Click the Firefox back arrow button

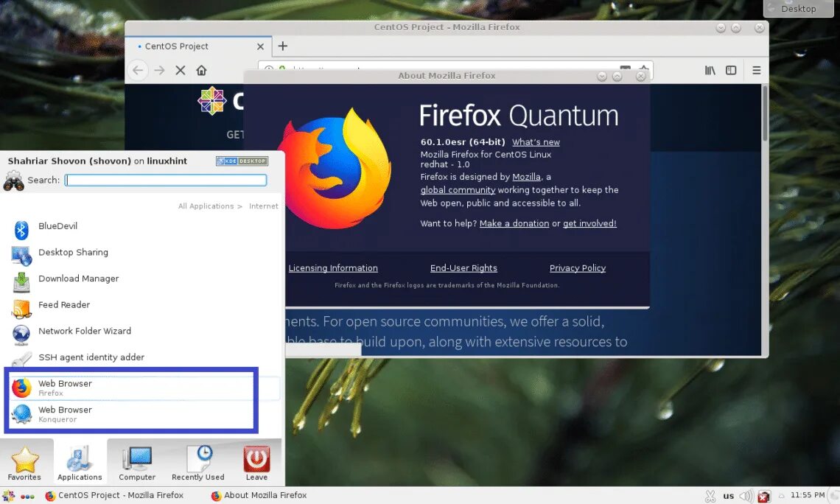point(139,70)
